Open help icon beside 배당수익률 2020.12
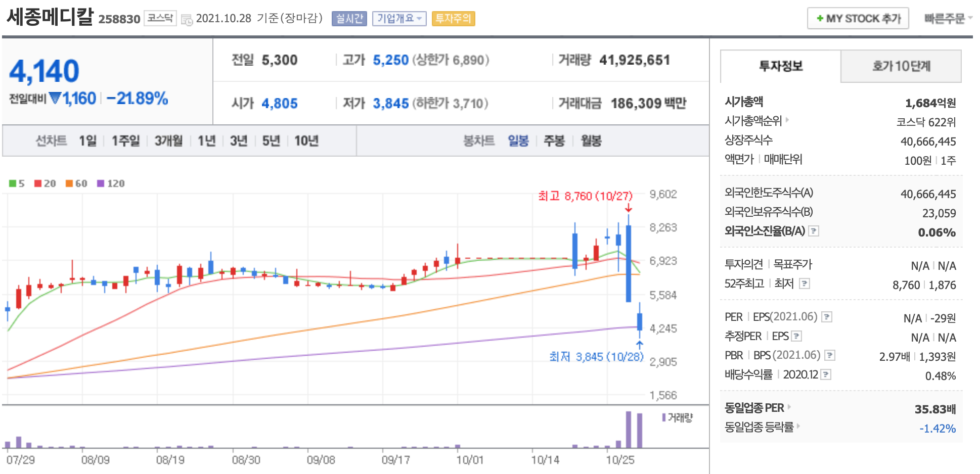 [826, 374]
